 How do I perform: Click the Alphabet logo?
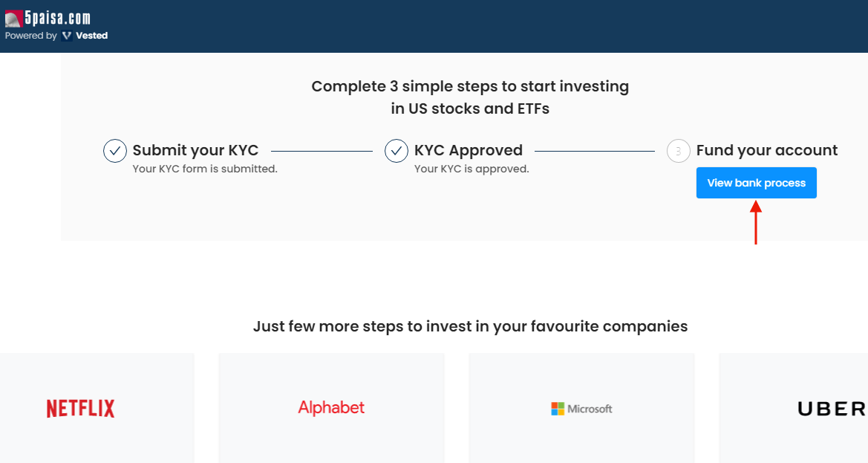[331, 408]
